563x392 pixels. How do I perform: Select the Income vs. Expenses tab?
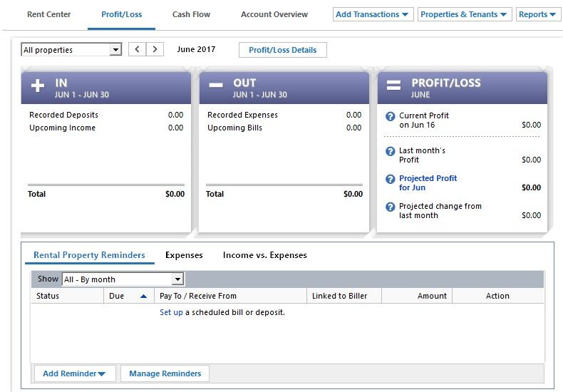point(264,255)
